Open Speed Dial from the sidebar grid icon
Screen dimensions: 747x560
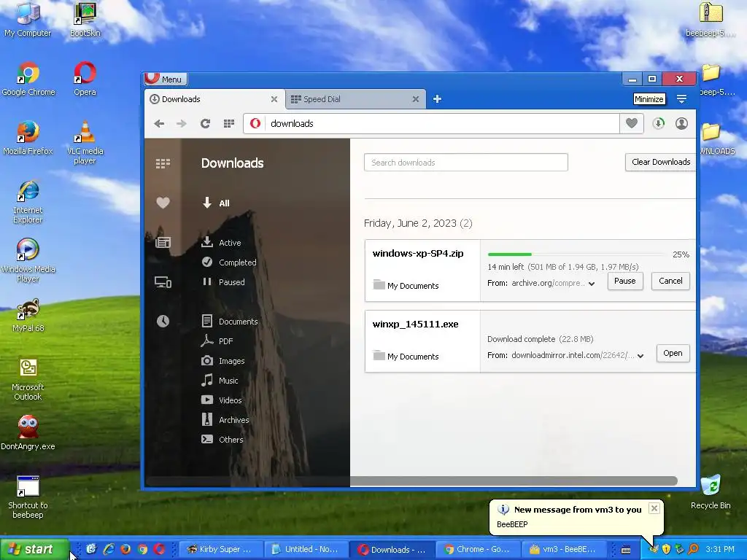163,164
